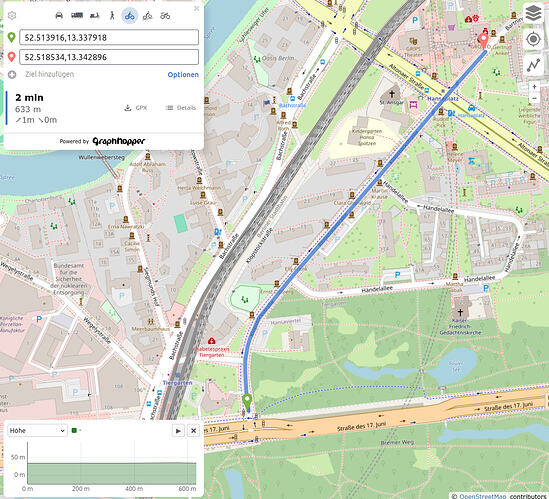Select the car routing profile
This screenshot has height=499, width=549.
(x=59, y=15)
